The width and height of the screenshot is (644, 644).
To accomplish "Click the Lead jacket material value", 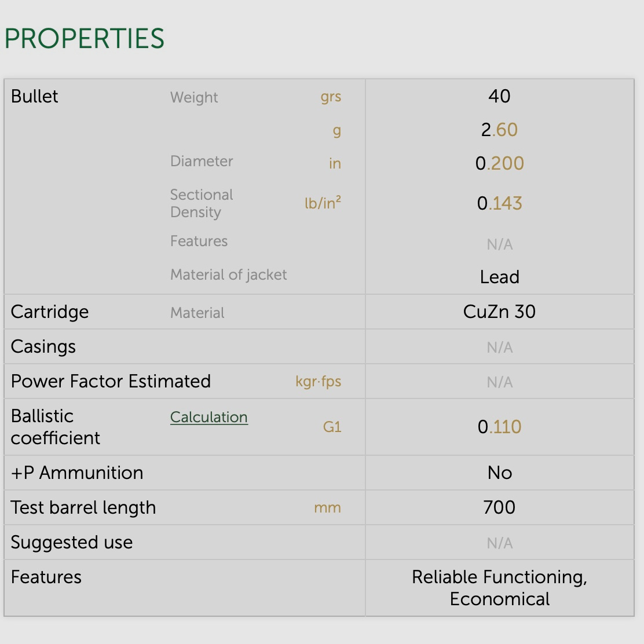I will pyautogui.click(x=499, y=277).
